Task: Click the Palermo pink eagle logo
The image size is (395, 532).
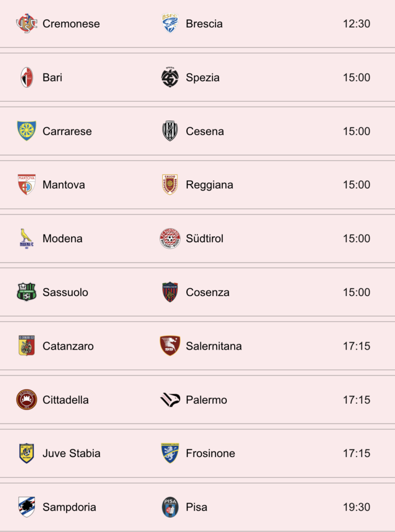Action: pos(170,400)
